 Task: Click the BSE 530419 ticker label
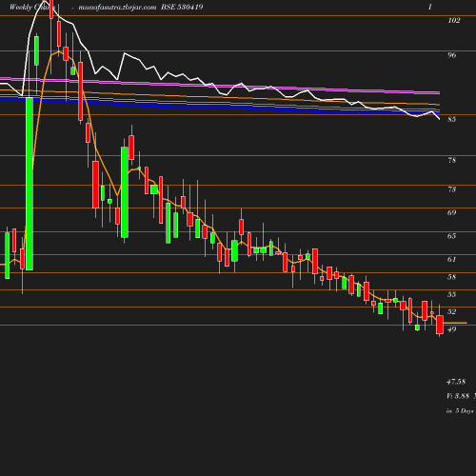point(182,7)
